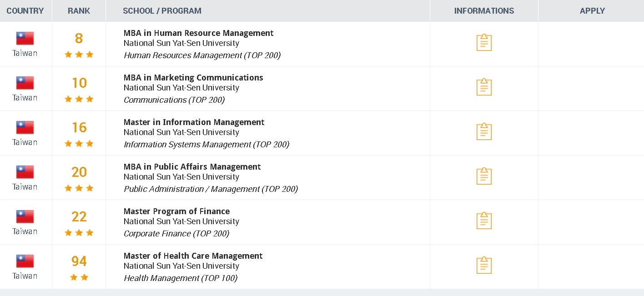
Task: Click rank number 8
Action: point(79,39)
